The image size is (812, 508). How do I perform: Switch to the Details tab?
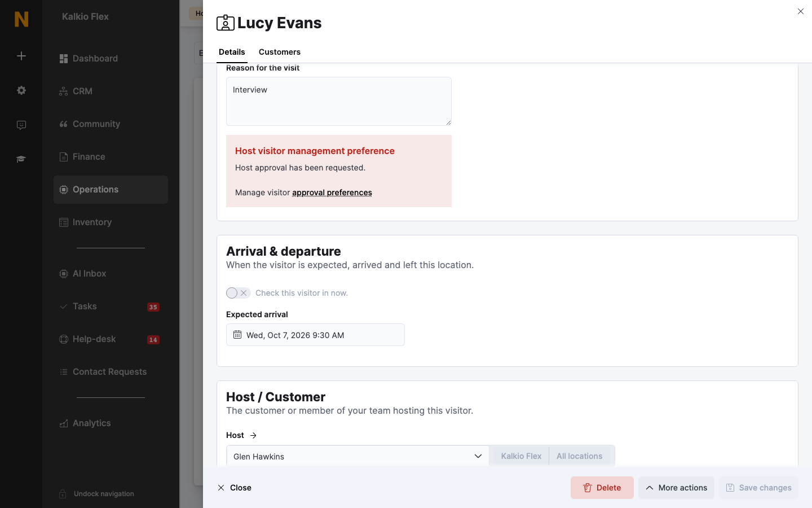(x=232, y=52)
